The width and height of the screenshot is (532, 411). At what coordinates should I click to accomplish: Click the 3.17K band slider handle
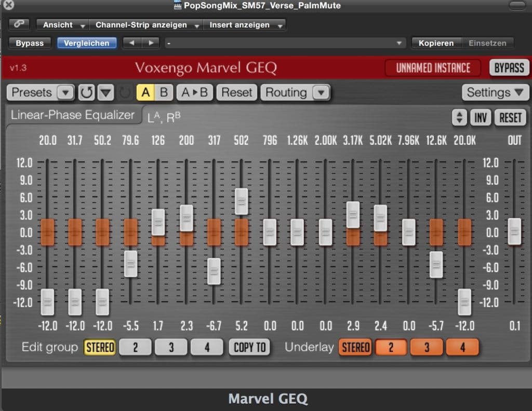click(x=353, y=215)
